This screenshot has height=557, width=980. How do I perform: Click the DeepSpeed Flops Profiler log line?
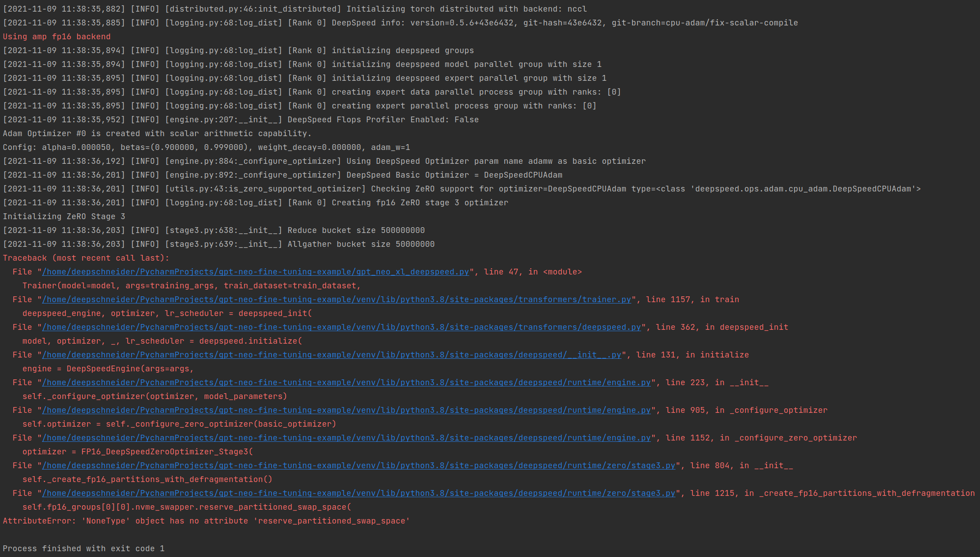tap(241, 119)
